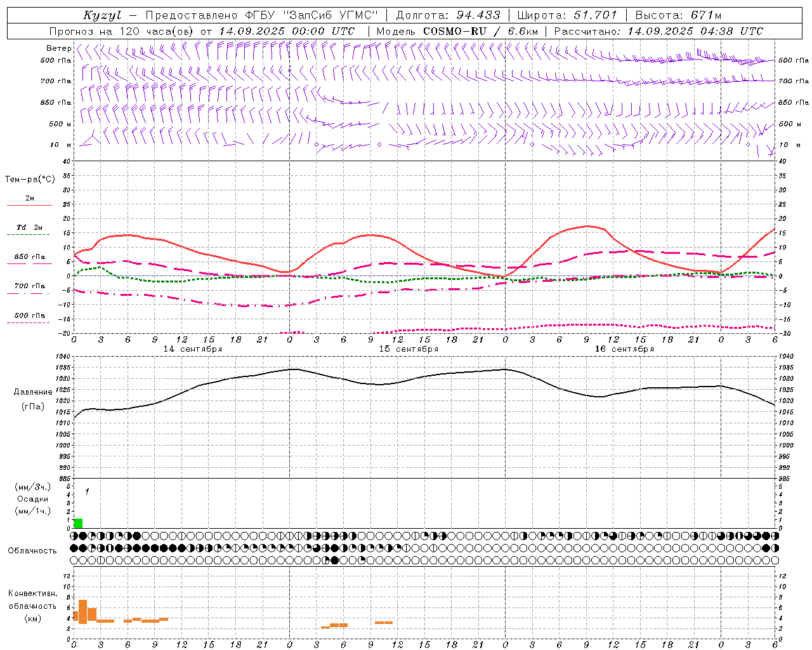Click the Конвективн. convective cloud label
Viewport: 812px width, 650px height.
33,594
